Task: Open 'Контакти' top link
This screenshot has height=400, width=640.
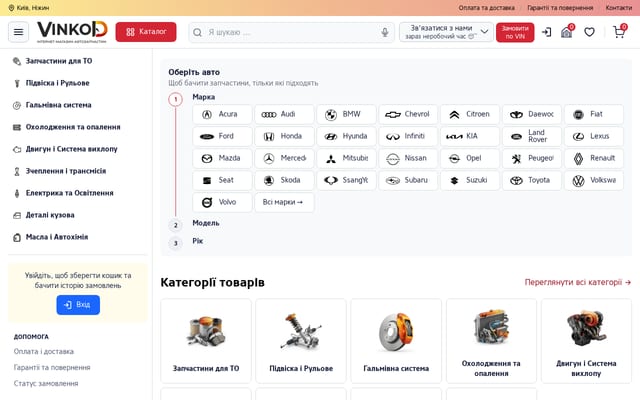Action: (618, 8)
